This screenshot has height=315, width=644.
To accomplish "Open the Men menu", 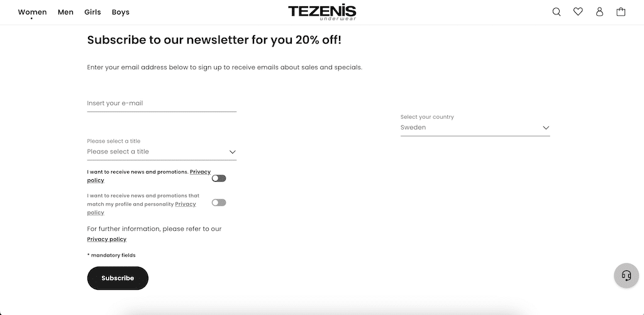I will pos(65,12).
